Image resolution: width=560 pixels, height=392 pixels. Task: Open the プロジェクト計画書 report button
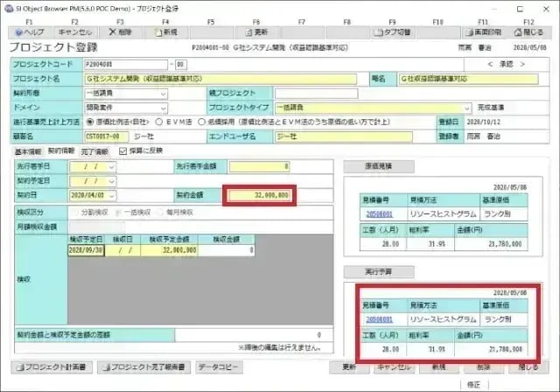click(x=52, y=368)
